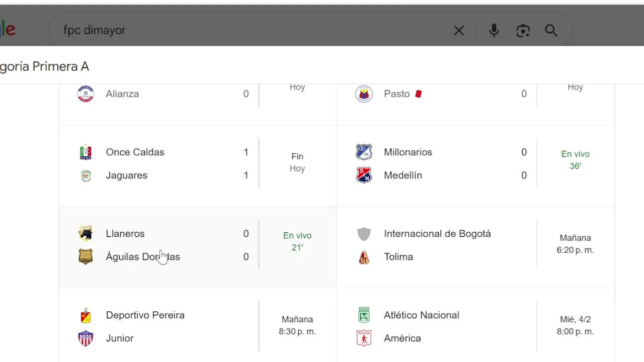
Task: Click the Tolima team crest
Action: 364,257
